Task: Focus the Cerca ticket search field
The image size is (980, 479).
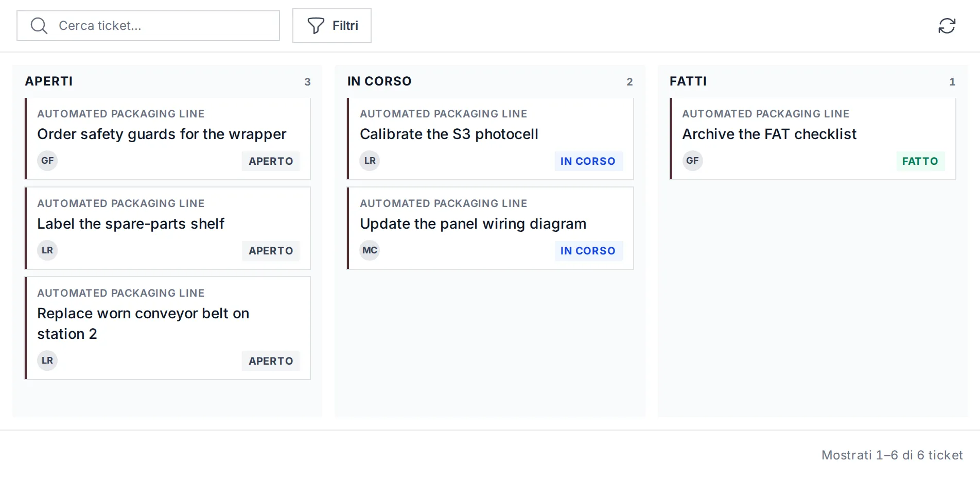Action: tap(148, 26)
